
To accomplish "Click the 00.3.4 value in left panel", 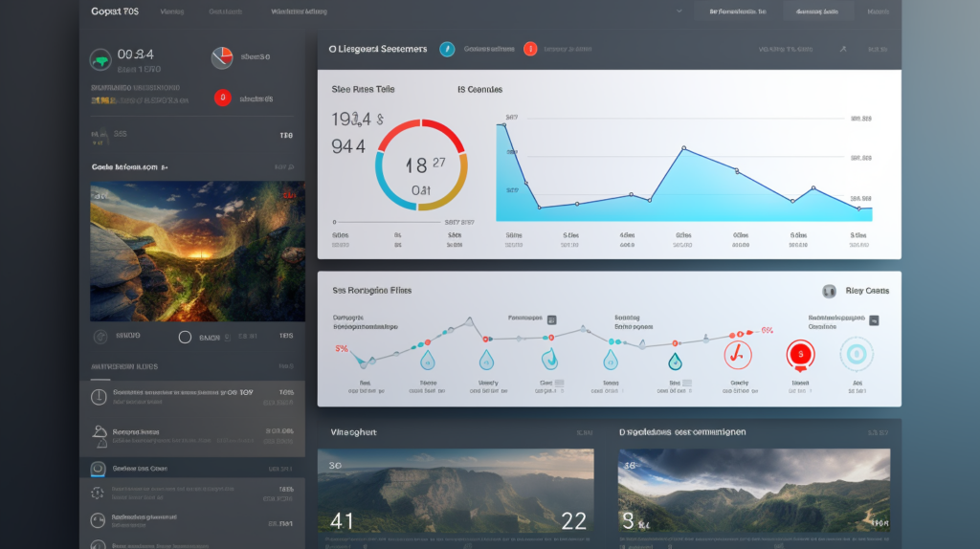I will [x=136, y=55].
